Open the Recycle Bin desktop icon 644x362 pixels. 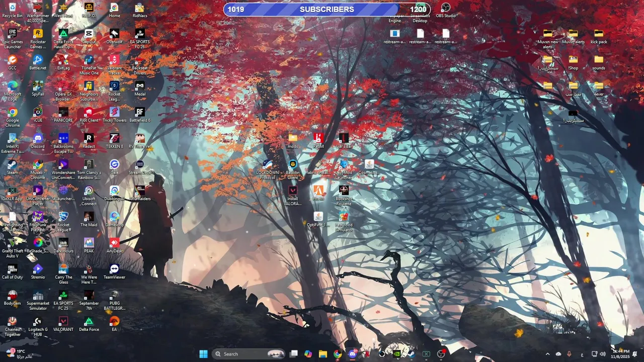(x=12, y=10)
